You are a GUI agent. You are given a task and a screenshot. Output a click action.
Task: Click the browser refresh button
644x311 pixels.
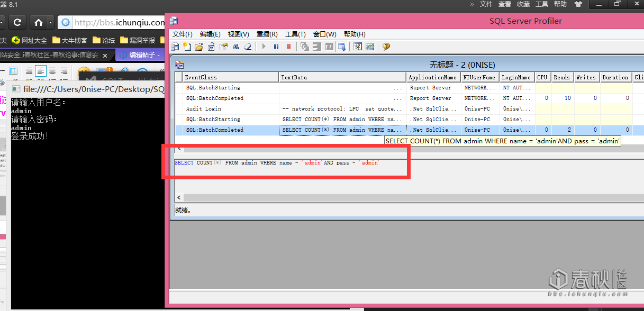pyautogui.click(x=17, y=22)
